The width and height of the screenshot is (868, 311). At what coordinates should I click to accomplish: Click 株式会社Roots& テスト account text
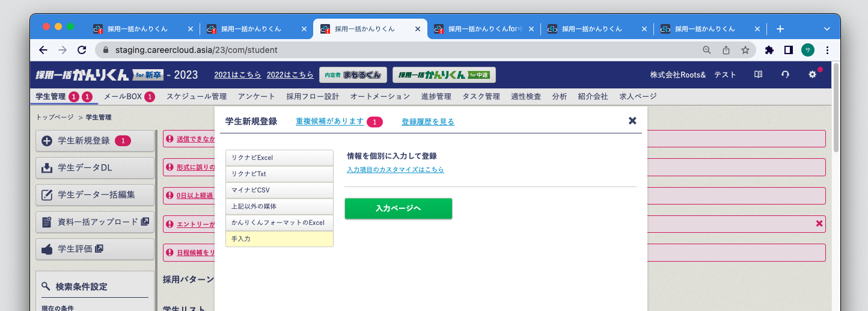(692, 75)
